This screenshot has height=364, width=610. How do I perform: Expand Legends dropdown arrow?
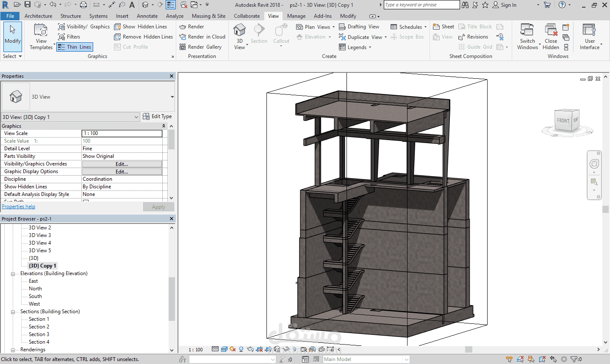(x=370, y=47)
